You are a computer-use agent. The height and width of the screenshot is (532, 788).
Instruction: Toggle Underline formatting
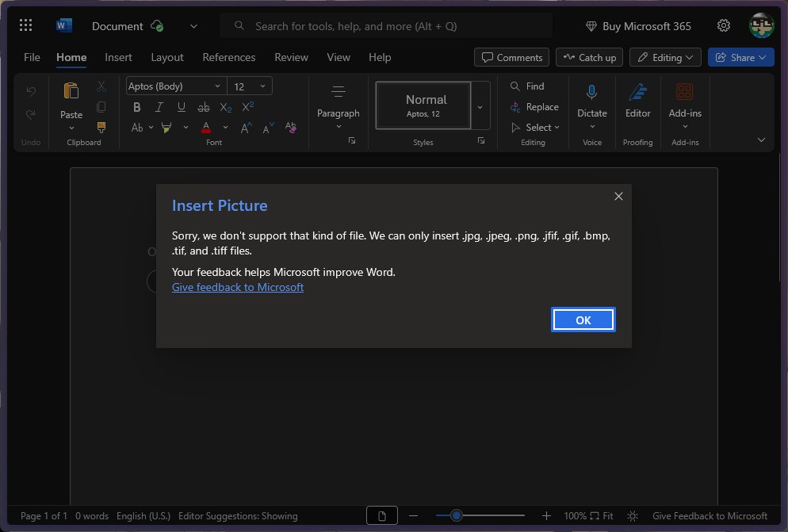(181, 107)
